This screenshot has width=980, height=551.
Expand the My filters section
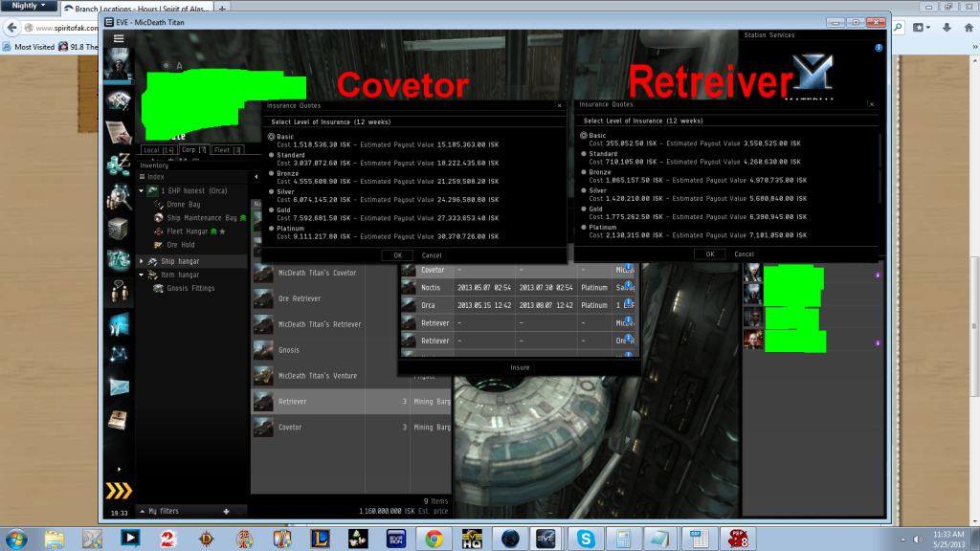[x=141, y=511]
